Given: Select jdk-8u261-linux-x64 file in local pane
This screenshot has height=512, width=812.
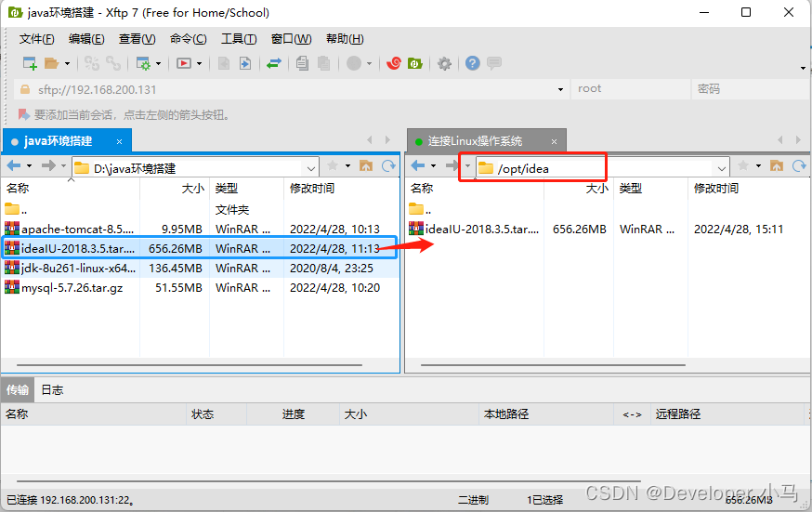Looking at the screenshot, I should [201, 269].
